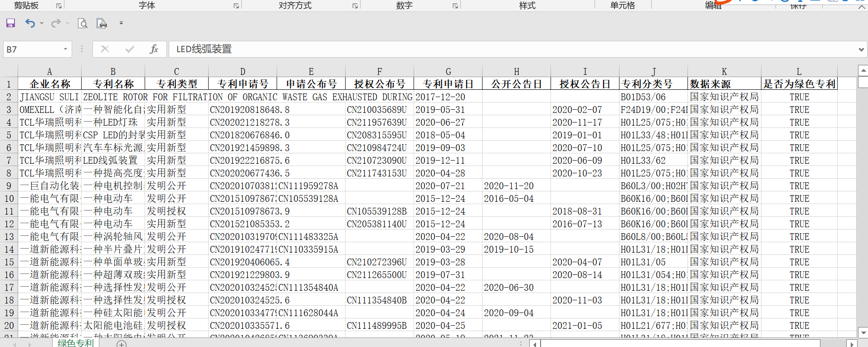Image resolution: width=868 pixels, height=347 pixels.
Task: Click header cell 专利分类号
Action: 653,84
